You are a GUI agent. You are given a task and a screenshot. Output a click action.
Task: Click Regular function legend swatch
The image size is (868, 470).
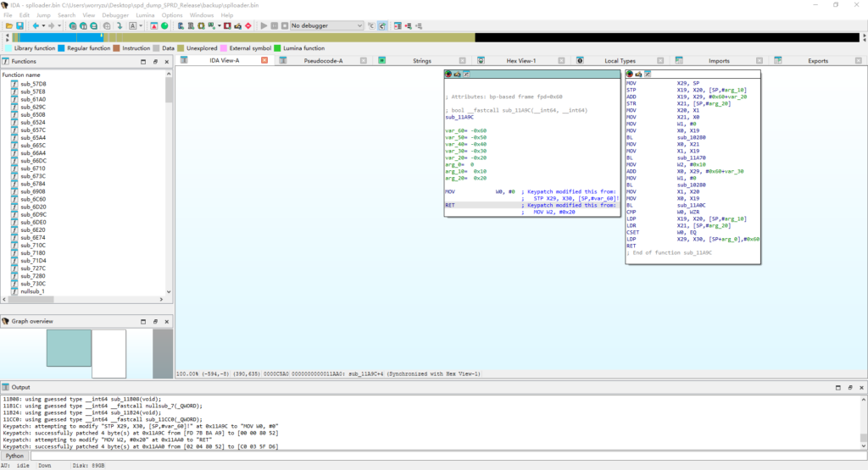click(x=61, y=48)
